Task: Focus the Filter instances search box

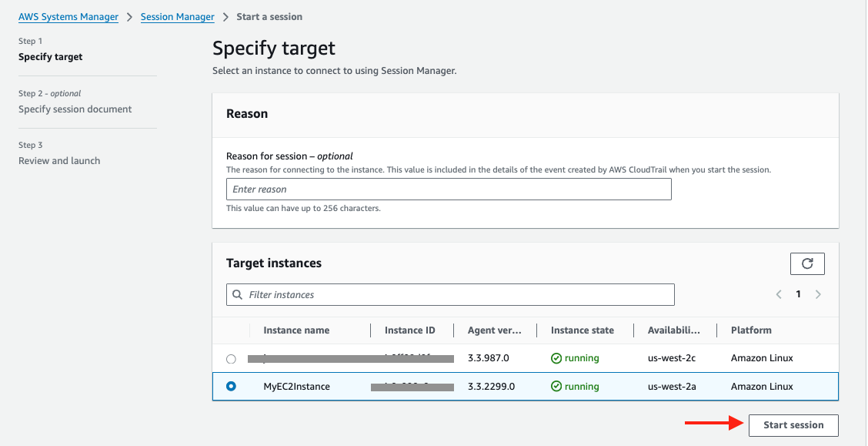Action: [x=458, y=295]
